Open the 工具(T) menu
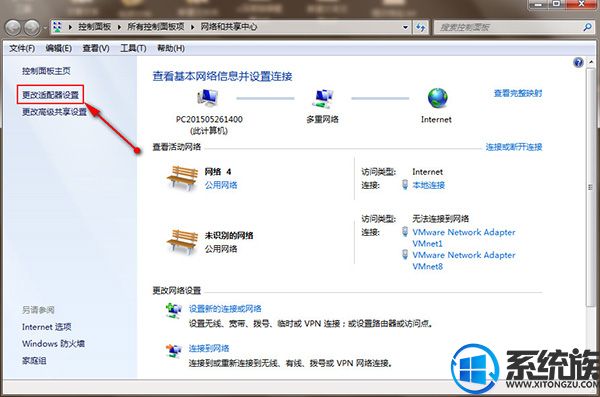 tap(133, 48)
